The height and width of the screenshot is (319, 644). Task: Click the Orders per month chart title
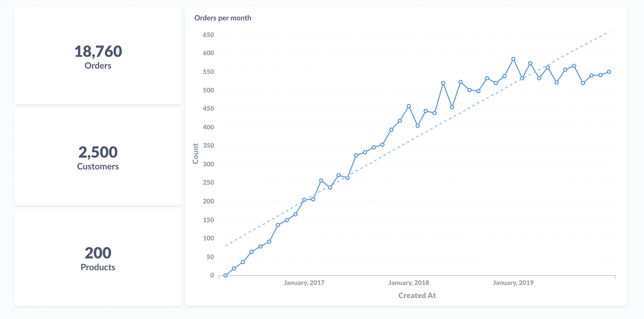(223, 18)
